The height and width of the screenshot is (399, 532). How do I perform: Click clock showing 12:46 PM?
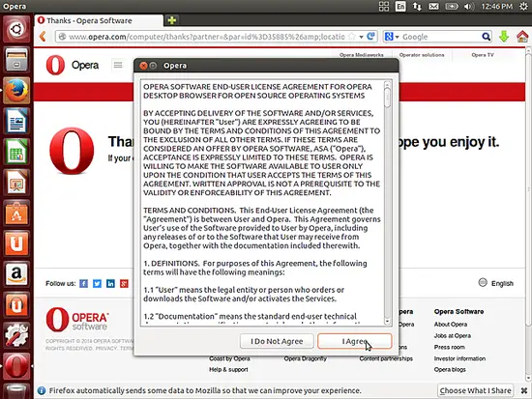pos(497,6)
